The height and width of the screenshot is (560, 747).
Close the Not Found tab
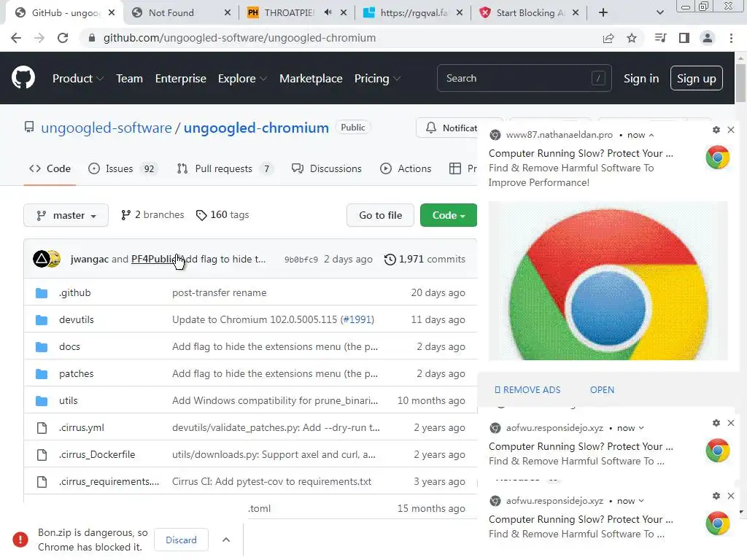(x=228, y=13)
